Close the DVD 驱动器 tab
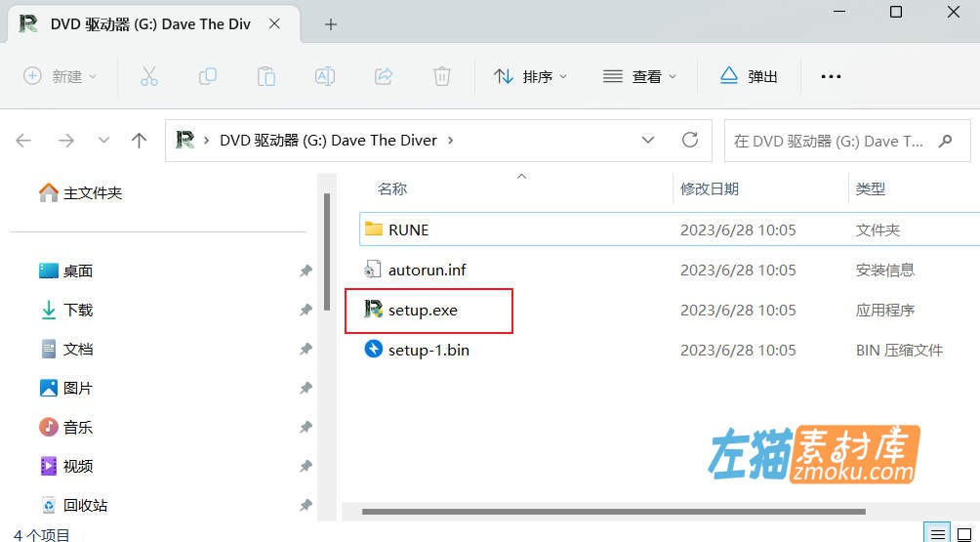 [x=273, y=23]
